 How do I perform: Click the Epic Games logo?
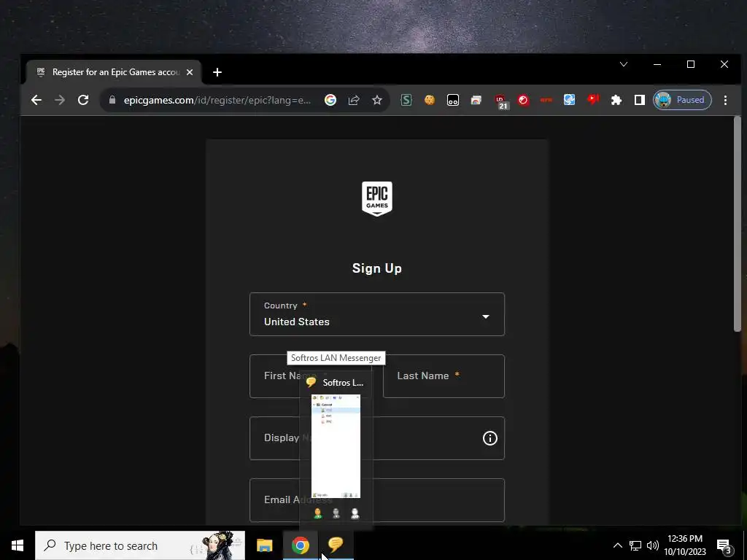(377, 198)
